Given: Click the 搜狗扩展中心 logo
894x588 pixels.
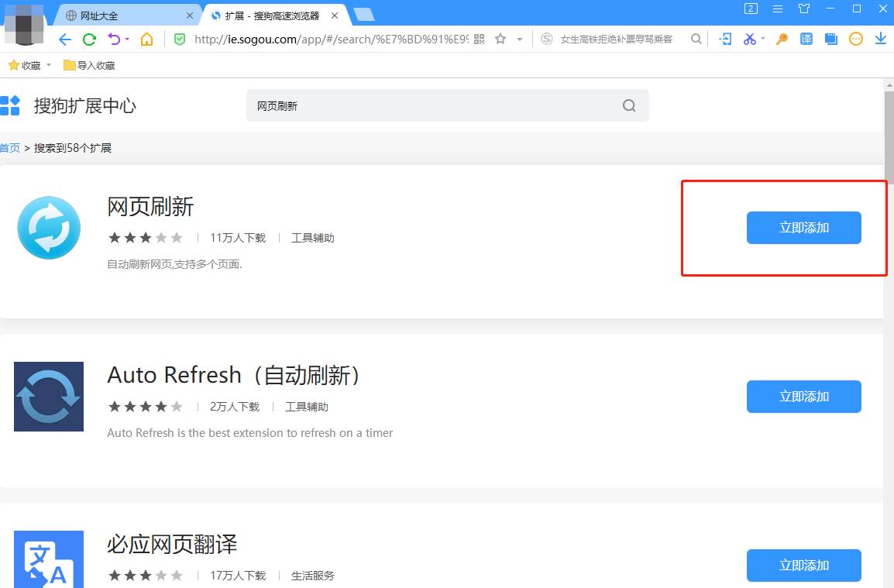Looking at the screenshot, I should pos(68,105).
